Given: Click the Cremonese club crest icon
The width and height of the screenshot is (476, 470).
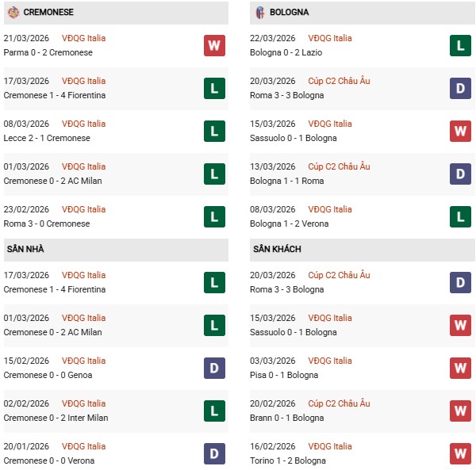Looking at the screenshot, I should point(13,13).
